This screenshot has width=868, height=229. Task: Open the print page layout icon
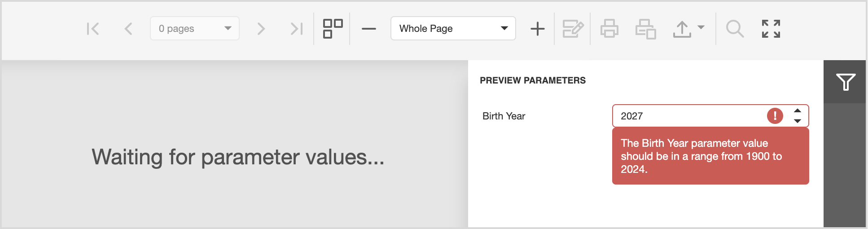tap(645, 29)
